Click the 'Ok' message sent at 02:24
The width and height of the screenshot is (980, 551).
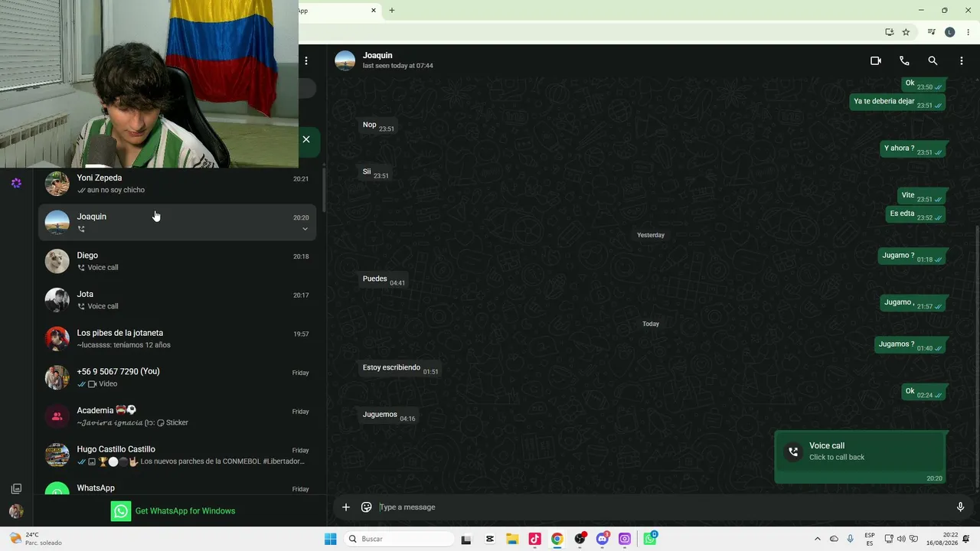coord(923,392)
